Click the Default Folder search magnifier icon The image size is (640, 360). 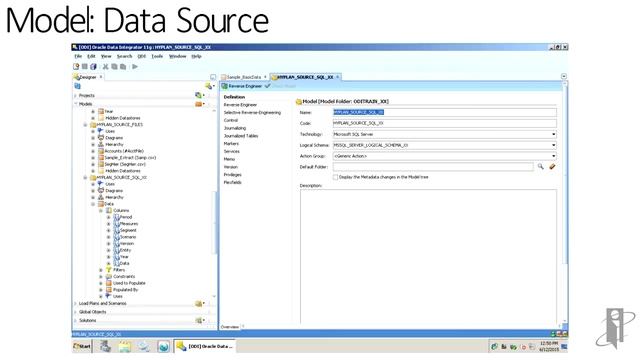540,167
